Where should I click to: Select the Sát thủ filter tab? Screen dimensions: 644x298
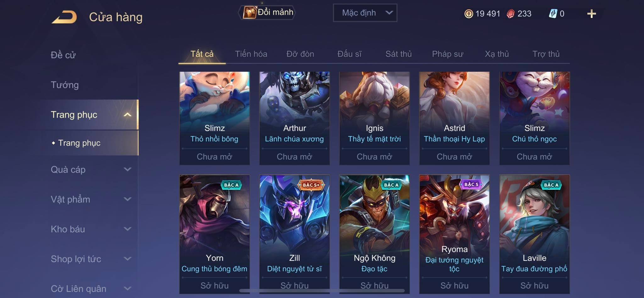[x=398, y=54]
